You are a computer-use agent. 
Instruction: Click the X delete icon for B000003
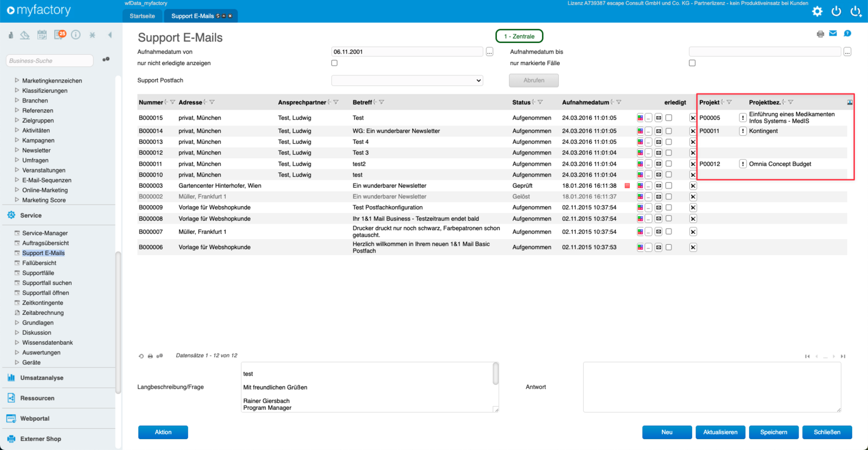pos(693,186)
